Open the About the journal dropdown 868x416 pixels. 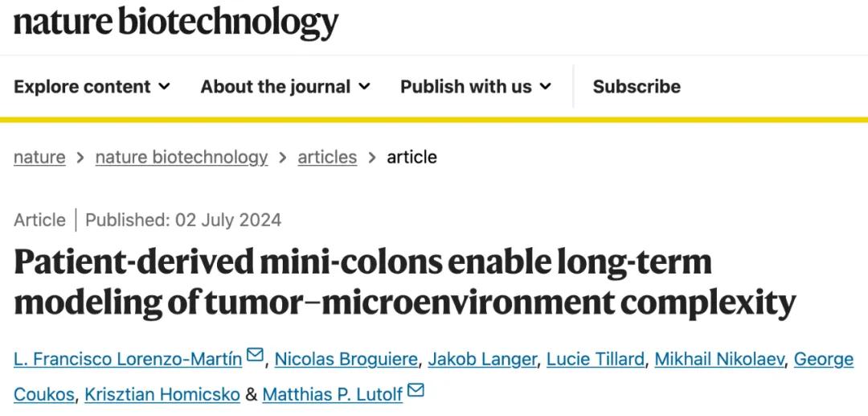pyautogui.click(x=285, y=87)
